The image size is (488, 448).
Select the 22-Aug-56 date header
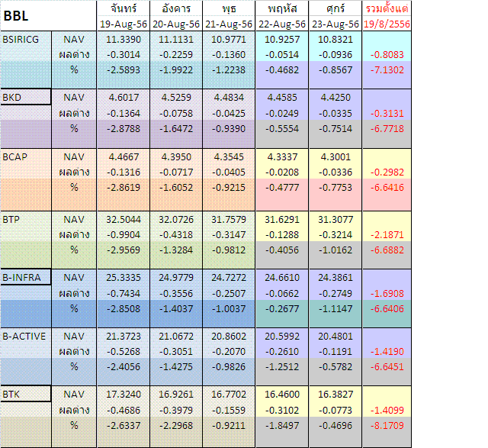click(282, 24)
